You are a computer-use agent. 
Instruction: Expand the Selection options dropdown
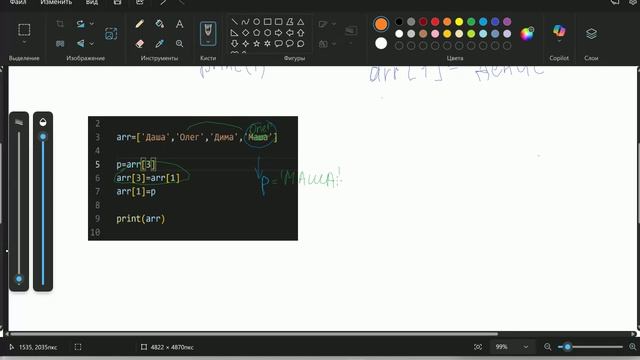(24, 42)
